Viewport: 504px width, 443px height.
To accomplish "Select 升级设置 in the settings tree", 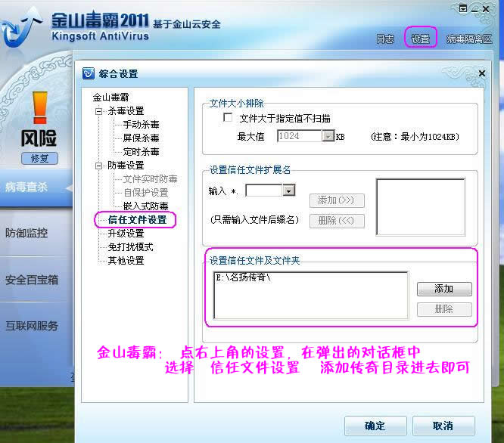I will coord(126,234).
